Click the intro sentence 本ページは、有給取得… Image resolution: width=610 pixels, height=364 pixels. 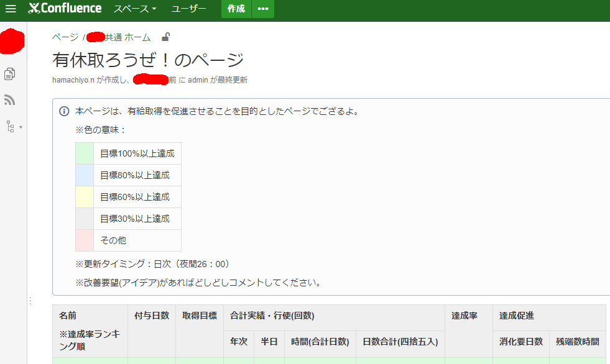(x=217, y=111)
